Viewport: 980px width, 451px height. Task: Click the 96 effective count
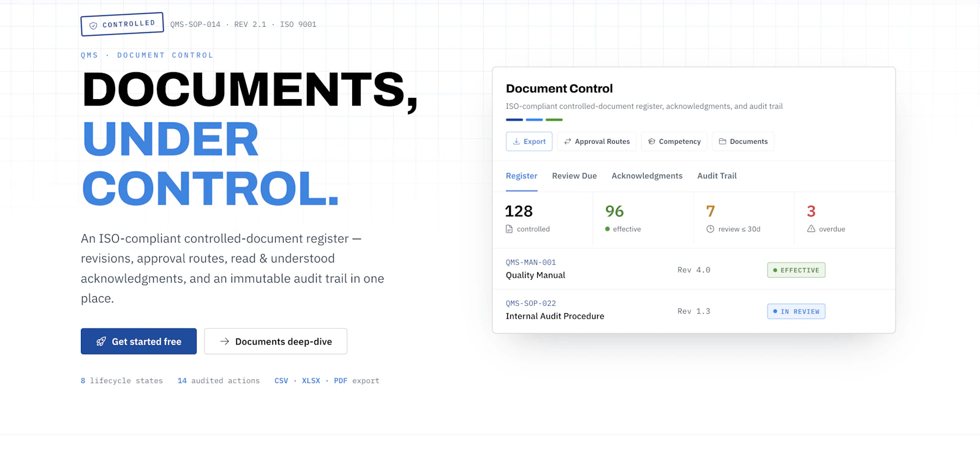pyautogui.click(x=614, y=211)
